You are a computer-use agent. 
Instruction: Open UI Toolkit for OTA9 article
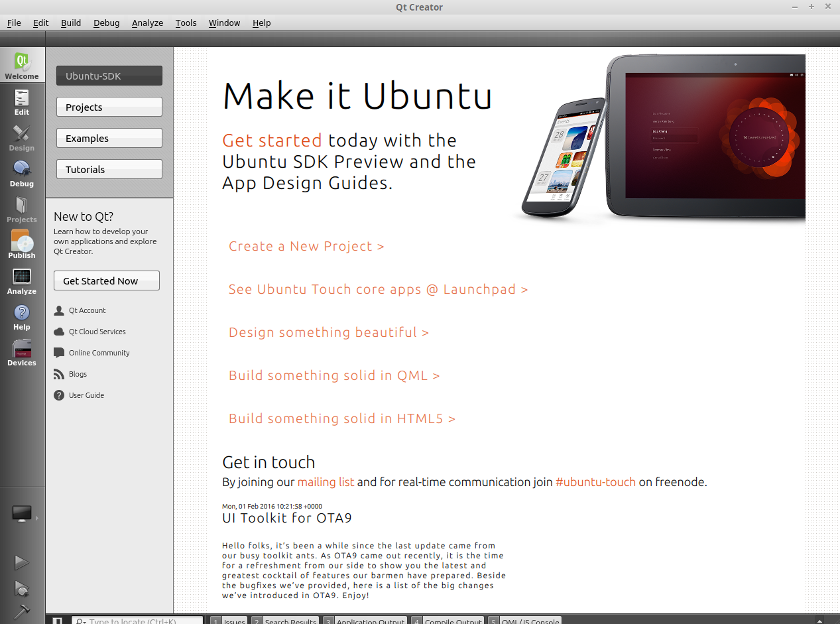coord(287,518)
